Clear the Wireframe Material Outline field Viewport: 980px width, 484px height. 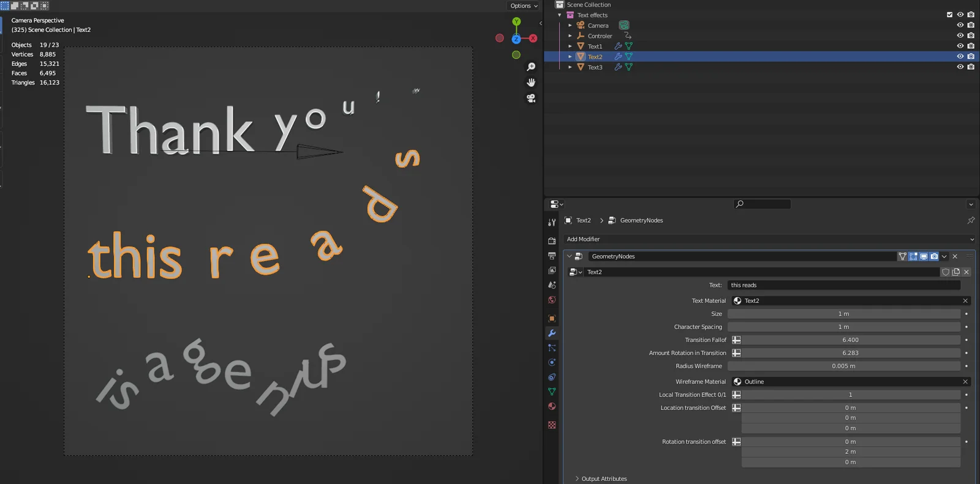coord(965,382)
